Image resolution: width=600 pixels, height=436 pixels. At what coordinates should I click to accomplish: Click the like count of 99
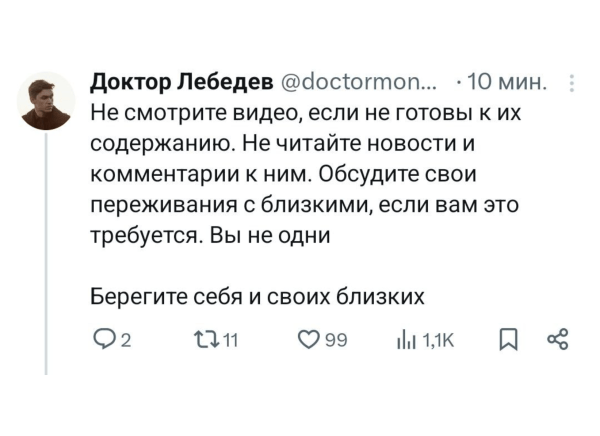(x=336, y=344)
